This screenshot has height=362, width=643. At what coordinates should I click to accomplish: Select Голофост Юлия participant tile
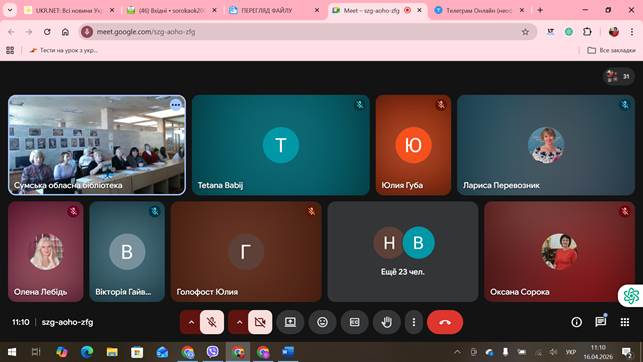click(x=246, y=252)
